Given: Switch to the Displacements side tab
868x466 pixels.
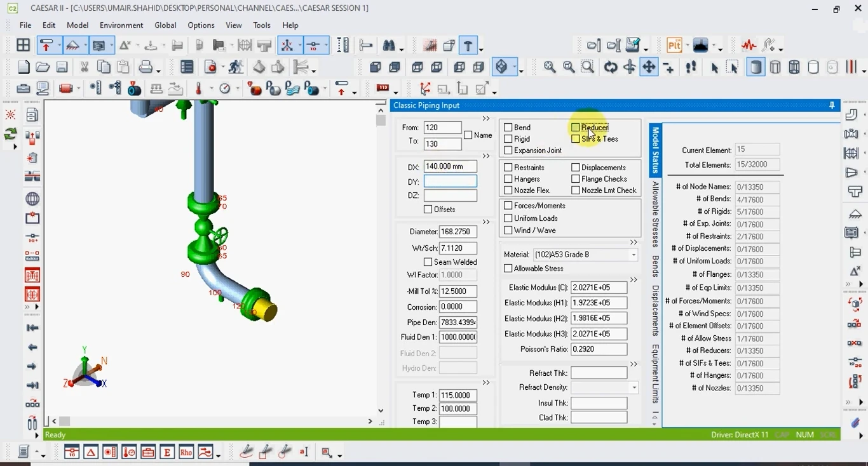Looking at the screenshot, I should (x=656, y=310).
